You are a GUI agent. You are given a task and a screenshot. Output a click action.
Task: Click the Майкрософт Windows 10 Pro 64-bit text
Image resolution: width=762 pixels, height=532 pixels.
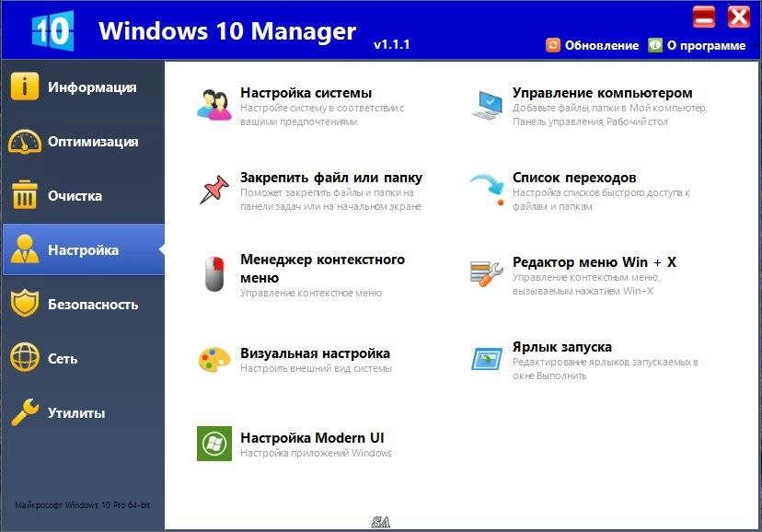[x=82, y=504]
